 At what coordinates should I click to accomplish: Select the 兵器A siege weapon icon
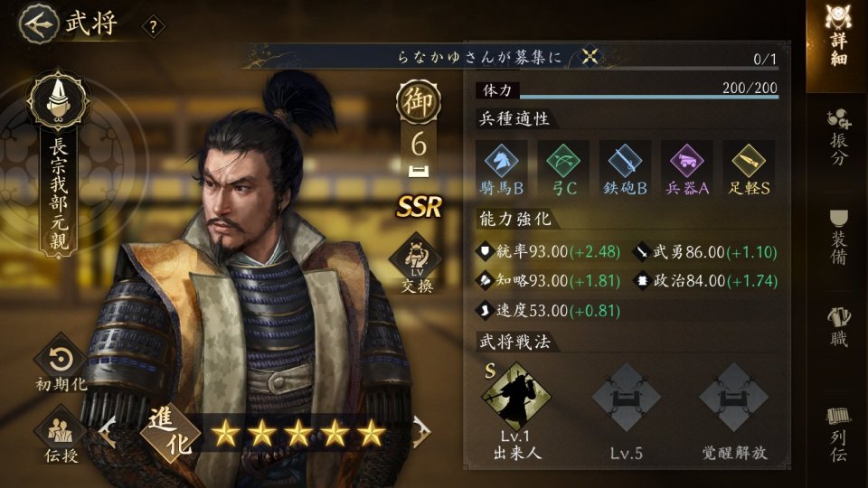click(687, 169)
